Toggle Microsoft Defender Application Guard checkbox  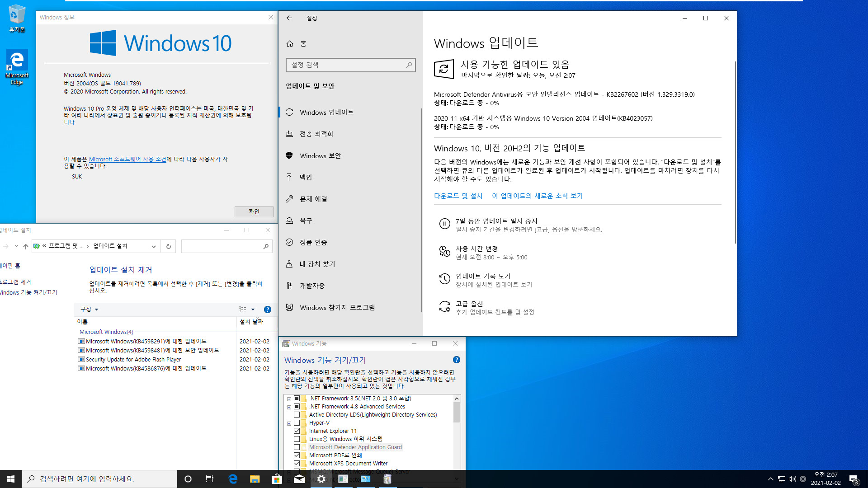[297, 447]
